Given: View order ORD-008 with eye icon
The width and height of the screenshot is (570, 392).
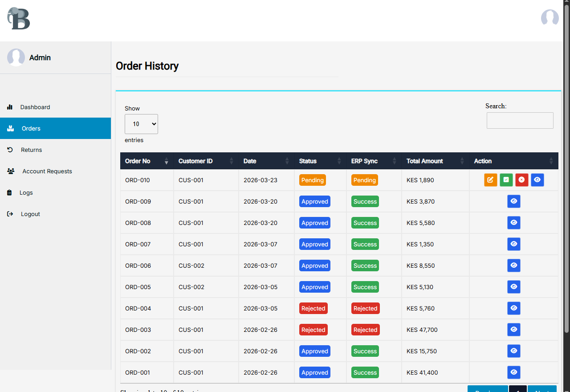Looking at the screenshot, I should 514,223.
